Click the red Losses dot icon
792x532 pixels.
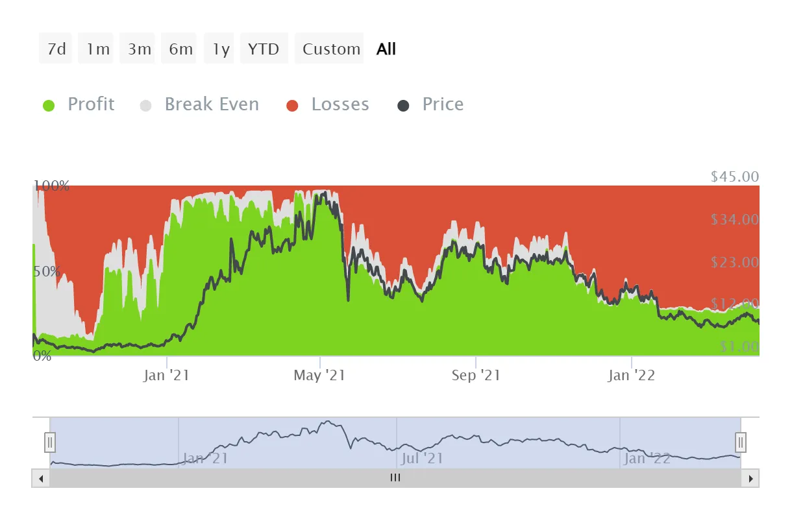pos(292,104)
